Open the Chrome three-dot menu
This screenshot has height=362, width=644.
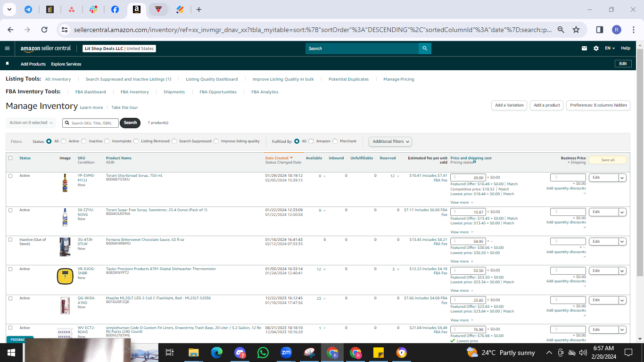tap(634, 30)
